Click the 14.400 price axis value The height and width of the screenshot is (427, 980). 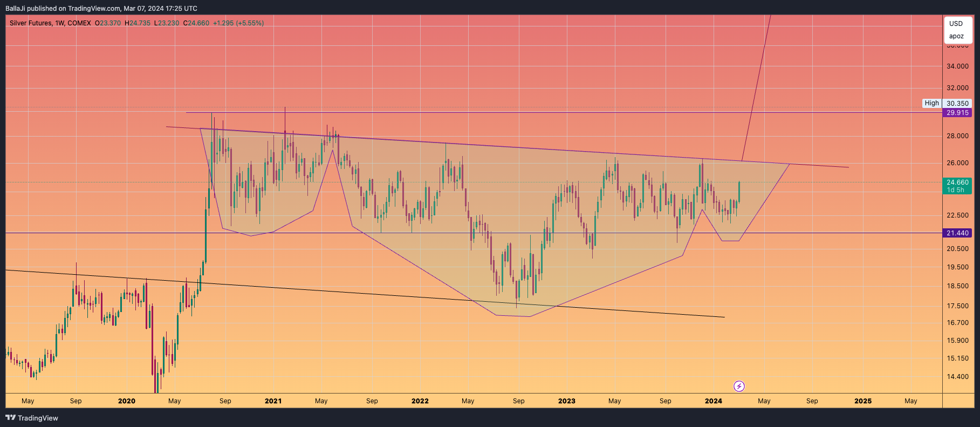point(957,377)
